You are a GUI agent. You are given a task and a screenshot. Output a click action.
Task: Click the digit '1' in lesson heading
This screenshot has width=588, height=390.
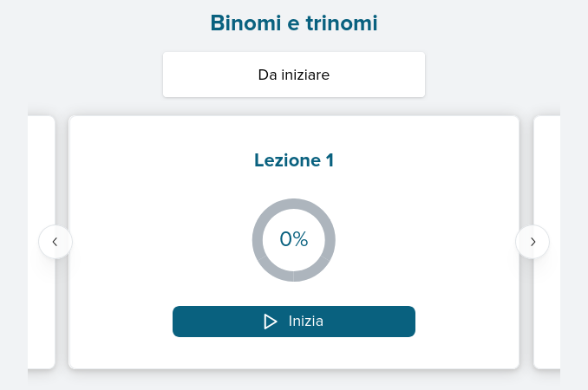pos(330,160)
